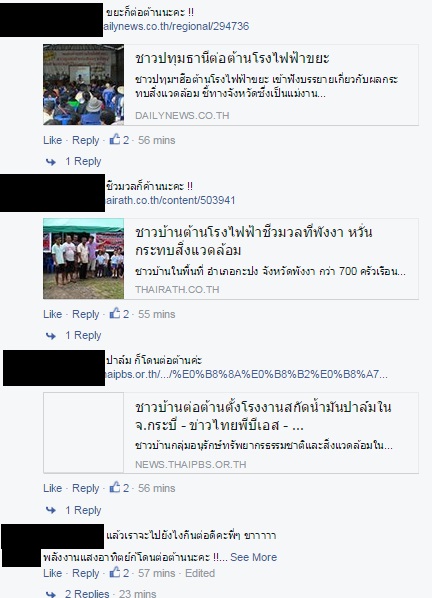This screenshot has width=432, height=598.
Task: Click reply arrow icon under thairath comment
Action: click(51, 336)
